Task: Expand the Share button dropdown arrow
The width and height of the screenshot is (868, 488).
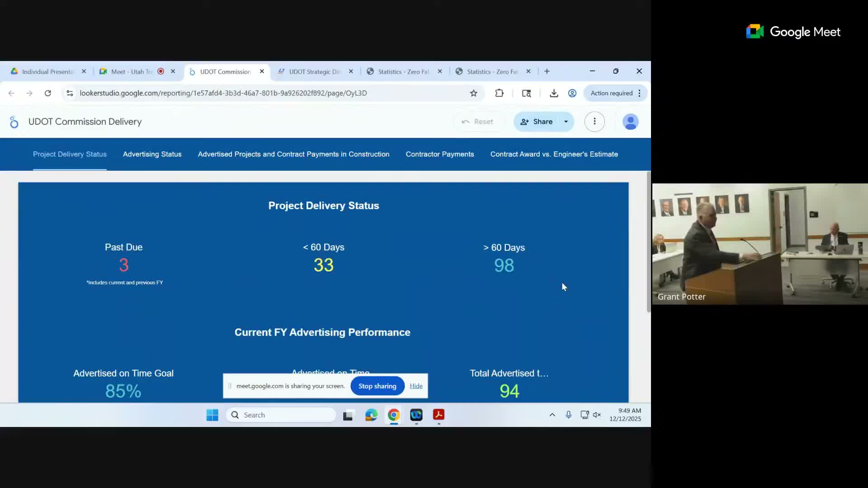Action: (566, 122)
